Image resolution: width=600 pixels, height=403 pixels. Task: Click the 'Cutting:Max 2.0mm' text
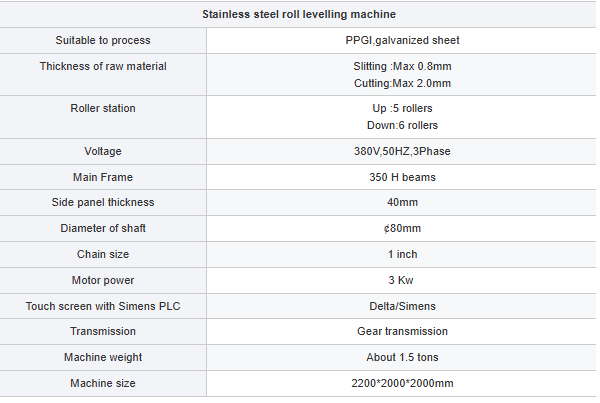coord(402,83)
